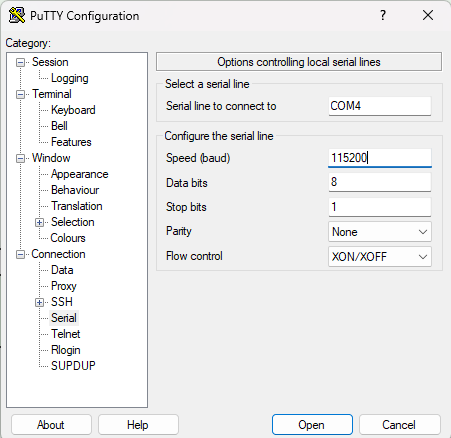Screen dimensions: 451x438
Task: Open Keyboard settings category
Action: pos(73,110)
